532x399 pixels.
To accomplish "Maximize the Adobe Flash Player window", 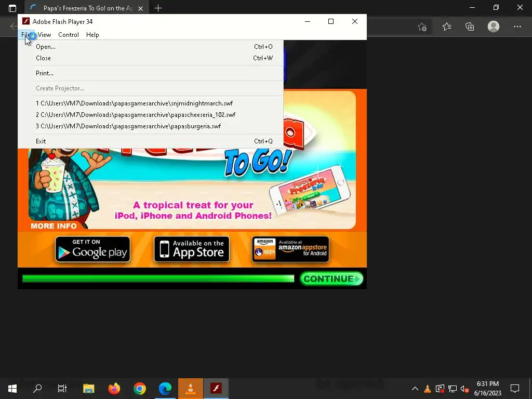I will [x=331, y=21].
